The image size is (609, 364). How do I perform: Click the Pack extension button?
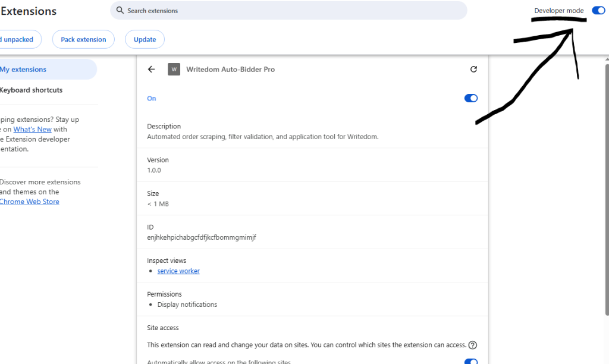pyautogui.click(x=83, y=39)
